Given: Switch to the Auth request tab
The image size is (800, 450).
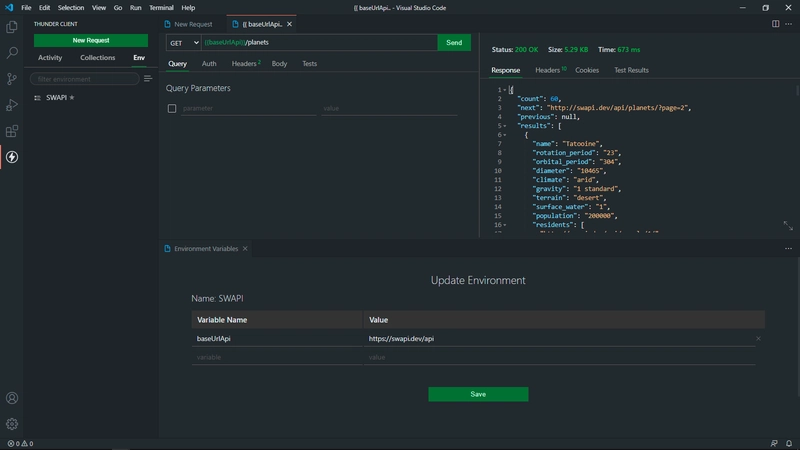Looking at the screenshot, I should [x=209, y=64].
